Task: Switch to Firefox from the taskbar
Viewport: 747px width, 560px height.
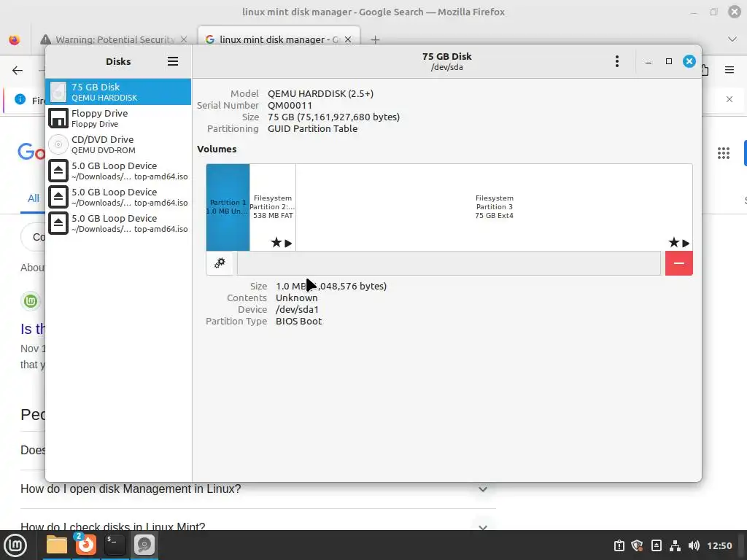Action: pos(86,545)
